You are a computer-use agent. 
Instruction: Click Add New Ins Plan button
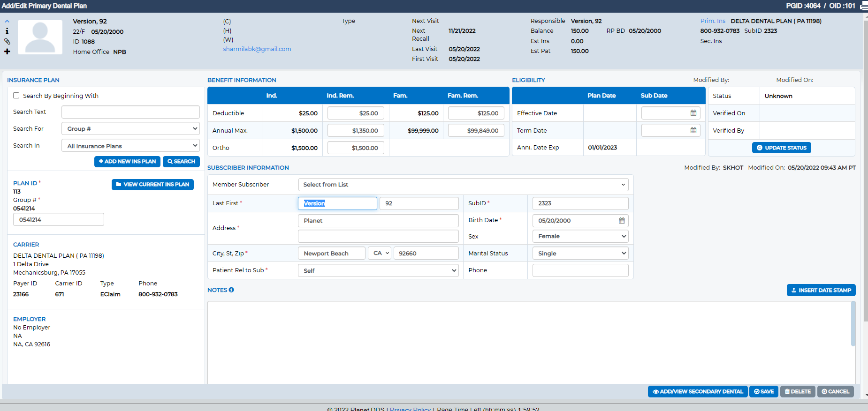[x=127, y=162]
